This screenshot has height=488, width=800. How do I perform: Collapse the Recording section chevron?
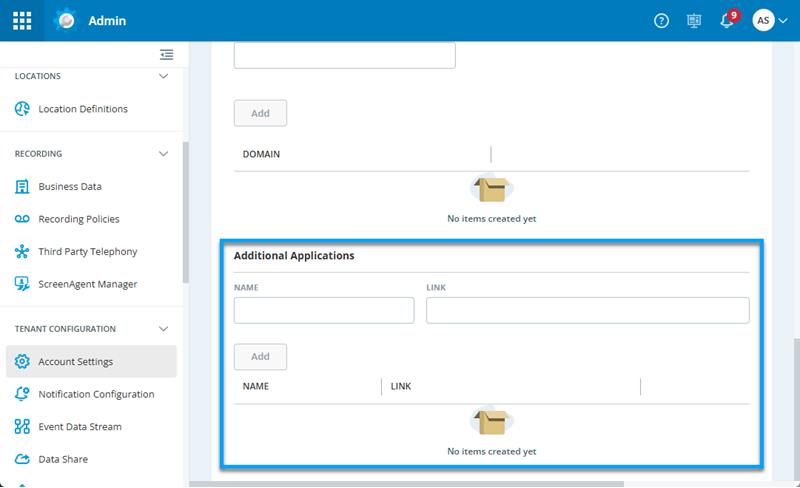tap(164, 154)
